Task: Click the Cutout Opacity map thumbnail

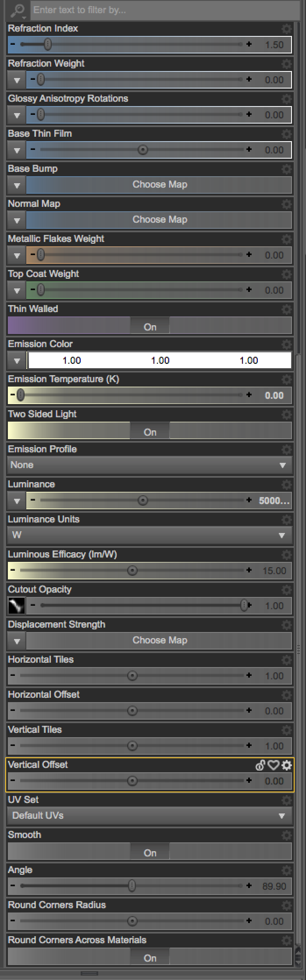Action: coord(17,606)
